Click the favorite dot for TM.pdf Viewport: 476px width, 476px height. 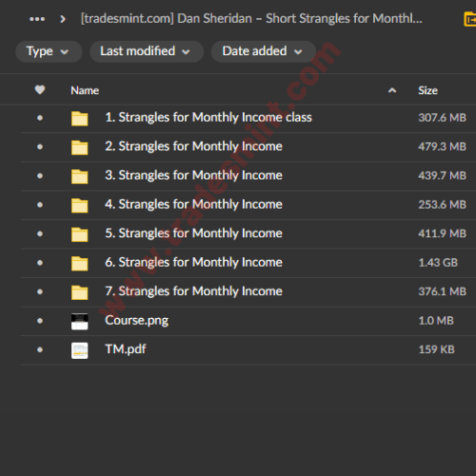(x=40, y=349)
